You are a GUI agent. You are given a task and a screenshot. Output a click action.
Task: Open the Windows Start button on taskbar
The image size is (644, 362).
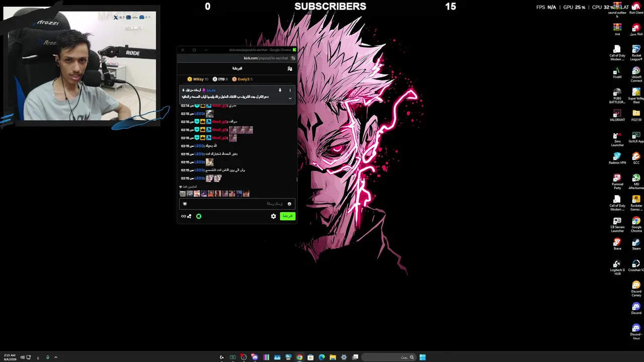click(423, 357)
